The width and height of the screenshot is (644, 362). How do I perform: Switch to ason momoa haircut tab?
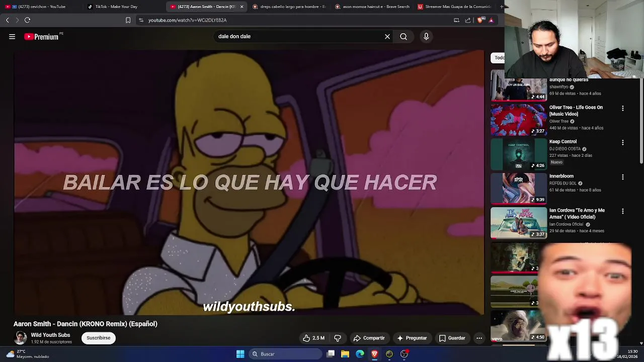(x=371, y=7)
